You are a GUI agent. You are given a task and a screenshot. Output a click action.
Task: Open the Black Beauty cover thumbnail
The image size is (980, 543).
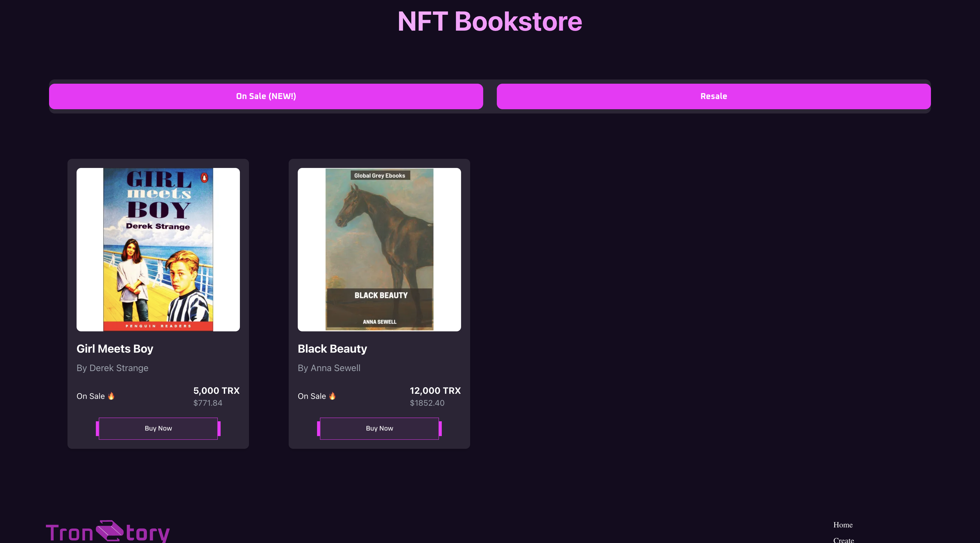tap(379, 250)
